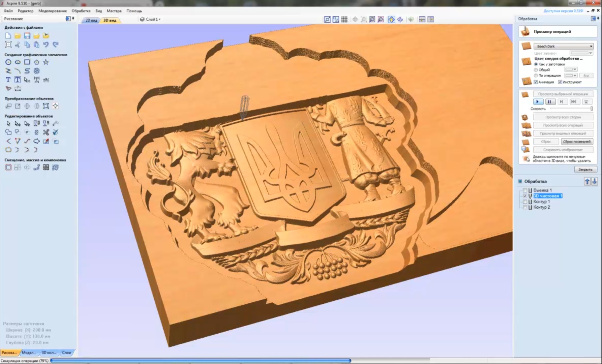Enable the Выемка 1 toolpath checkbox
Image resolution: width=602 pixels, height=364 pixels.
tap(525, 190)
